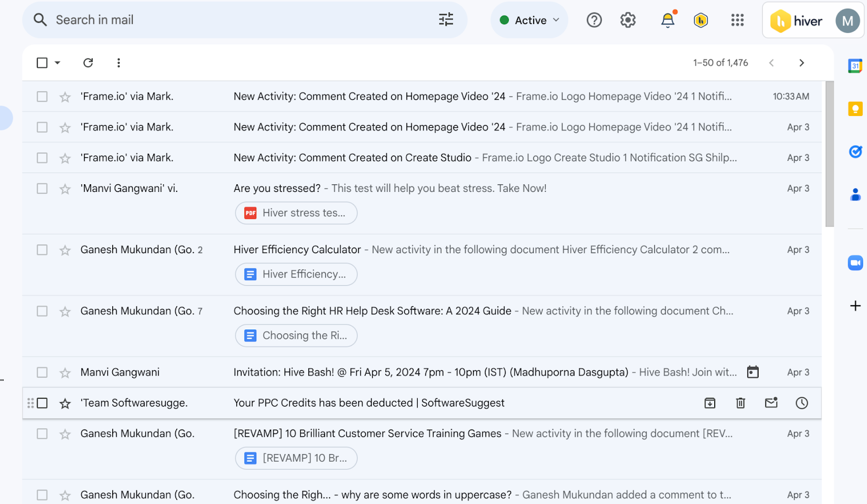This screenshot has width=867, height=504.
Task: Open Choosing the Right HR Help Desk email
Action: coord(372,311)
